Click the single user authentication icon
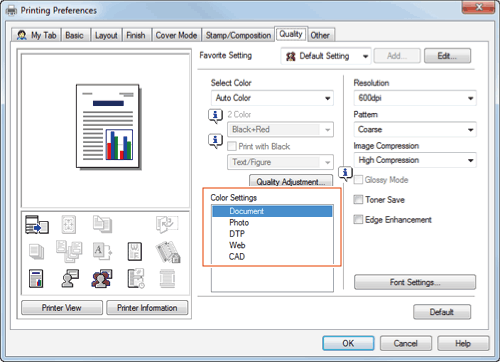The width and height of the screenshot is (500, 362). [70, 279]
